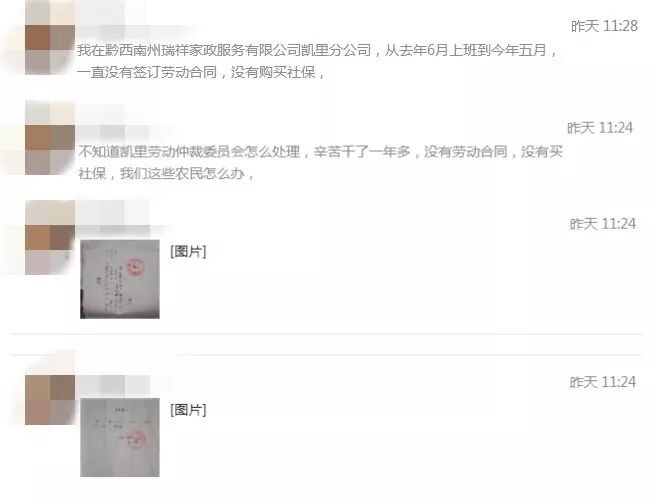Click the 昨天 11:24 timestamp of last image message
This screenshot has width=653, height=499.
coord(603,382)
